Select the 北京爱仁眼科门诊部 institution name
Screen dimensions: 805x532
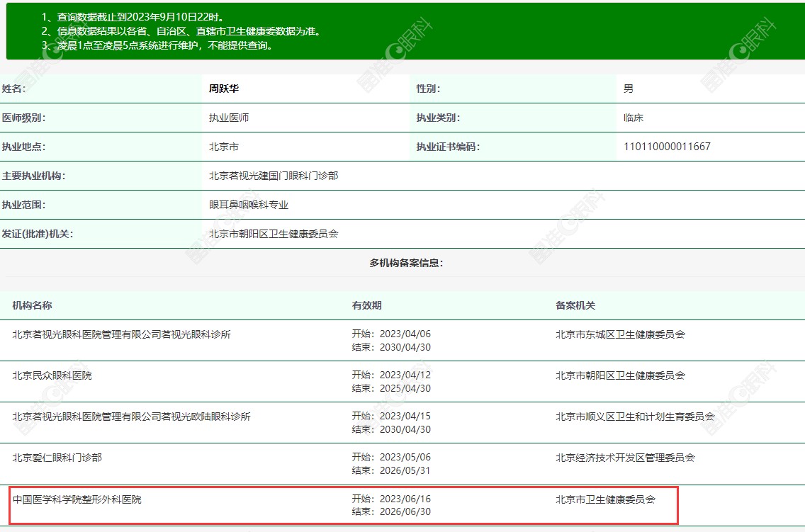(57, 458)
